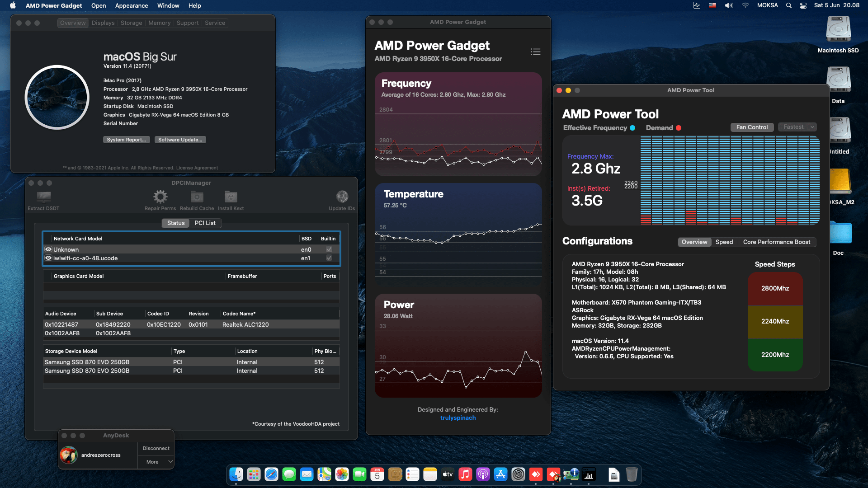Screen dimensions: 868x488
Task: Open the Help menu in the menu bar
Action: pyautogui.click(x=195, y=5)
